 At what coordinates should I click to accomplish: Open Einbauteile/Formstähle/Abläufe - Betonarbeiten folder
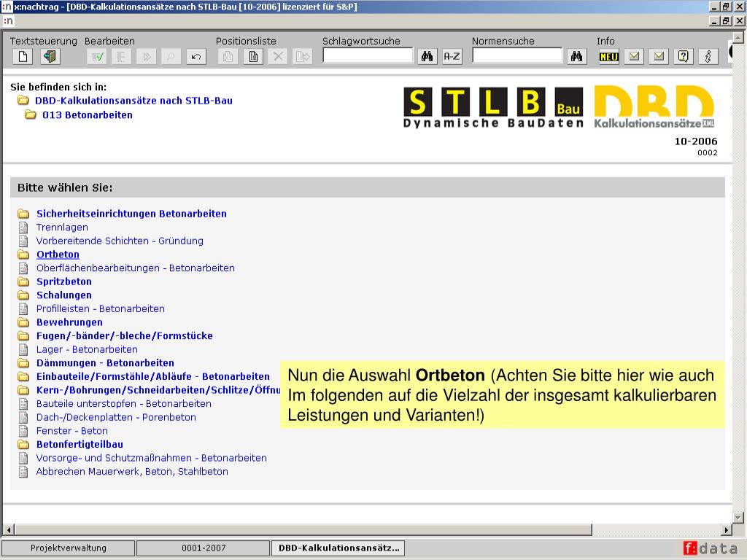tap(153, 377)
